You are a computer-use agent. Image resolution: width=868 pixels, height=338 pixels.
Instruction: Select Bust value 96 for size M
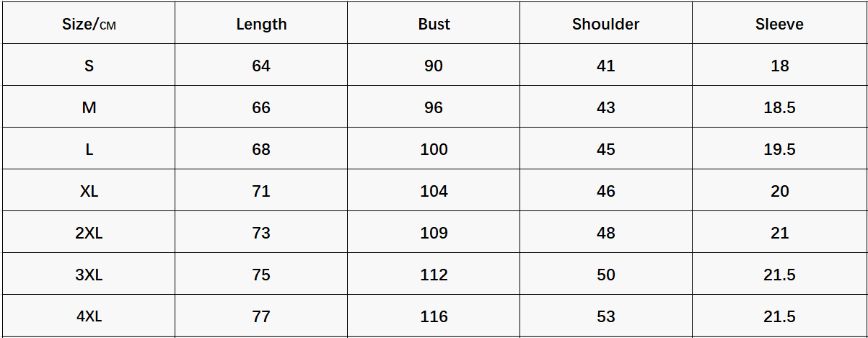pos(434,107)
